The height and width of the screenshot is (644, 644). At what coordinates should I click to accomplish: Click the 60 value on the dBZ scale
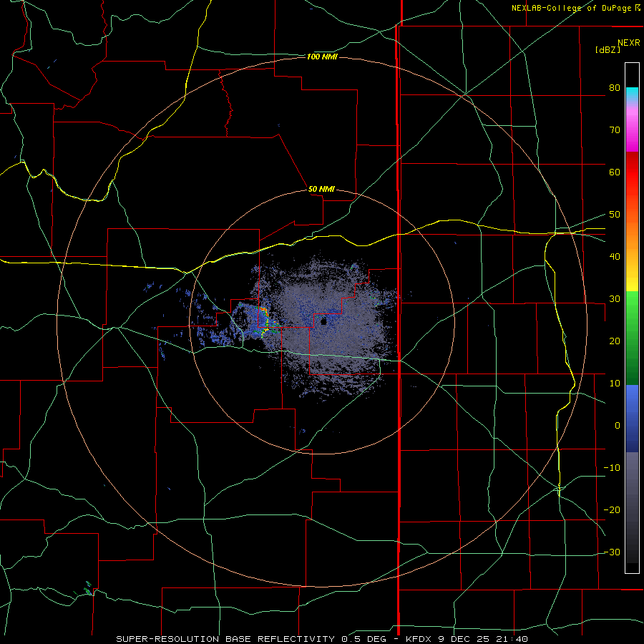(x=615, y=172)
